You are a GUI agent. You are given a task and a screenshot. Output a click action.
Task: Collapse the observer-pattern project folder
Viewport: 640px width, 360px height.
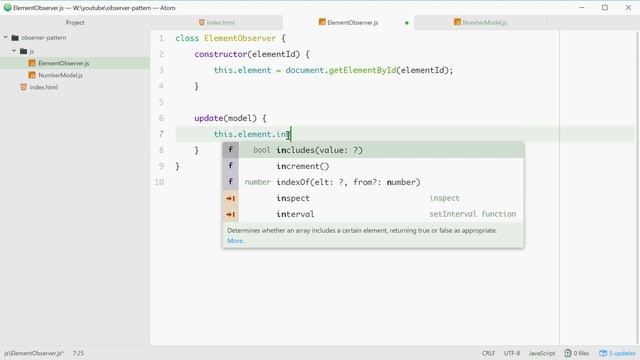pos(6,38)
